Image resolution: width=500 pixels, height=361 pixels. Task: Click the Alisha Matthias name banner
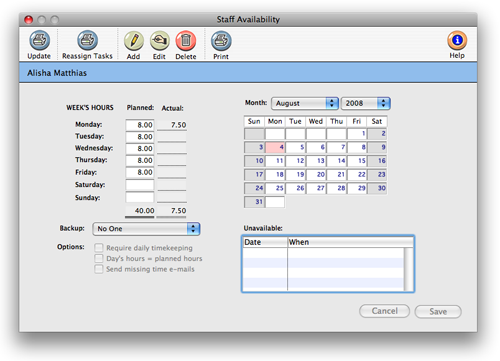point(248,73)
